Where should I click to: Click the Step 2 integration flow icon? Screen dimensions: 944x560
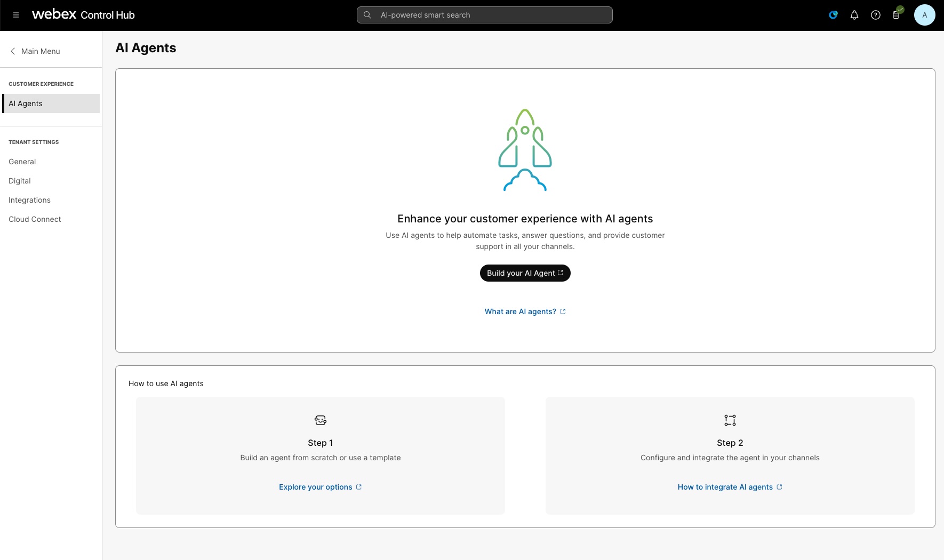(x=730, y=420)
